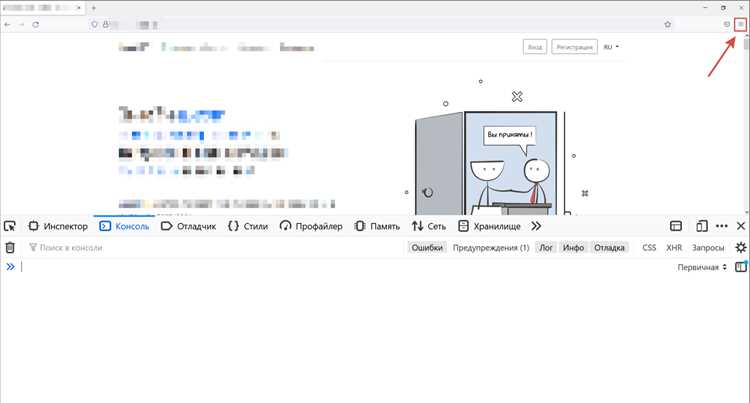This screenshot has height=403, width=750.
Task: Toggle the Отладка debug filter
Action: coord(609,248)
